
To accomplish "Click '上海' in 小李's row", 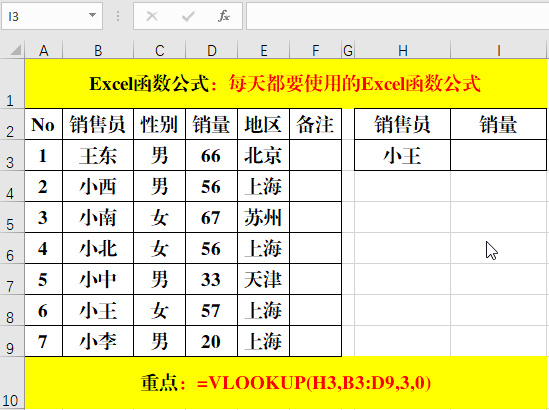I will [x=264, y=341].
